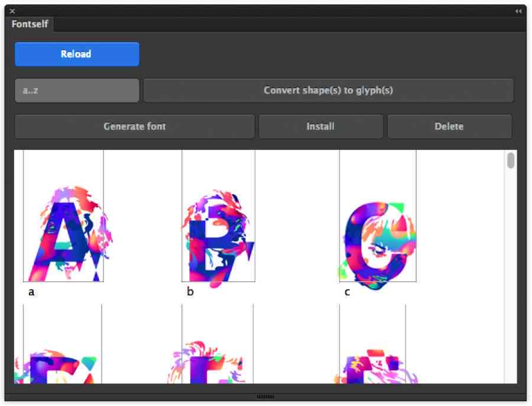Viewport: 532px width, 406px height.
Task: Select the partially visible E glyph thumbnail
Action: pos(207,363)
